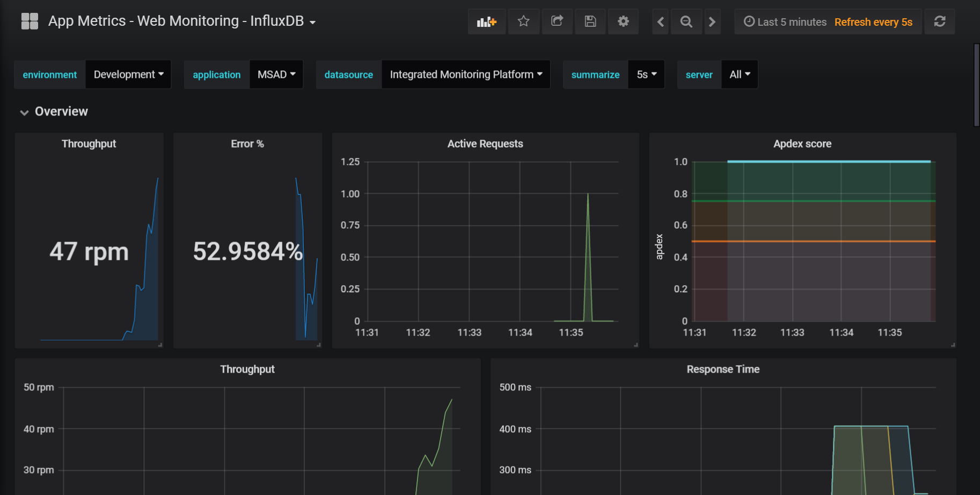Click the apdex y-axis label
The width and height of the screenshot is (980, 495).
point(660,247)
